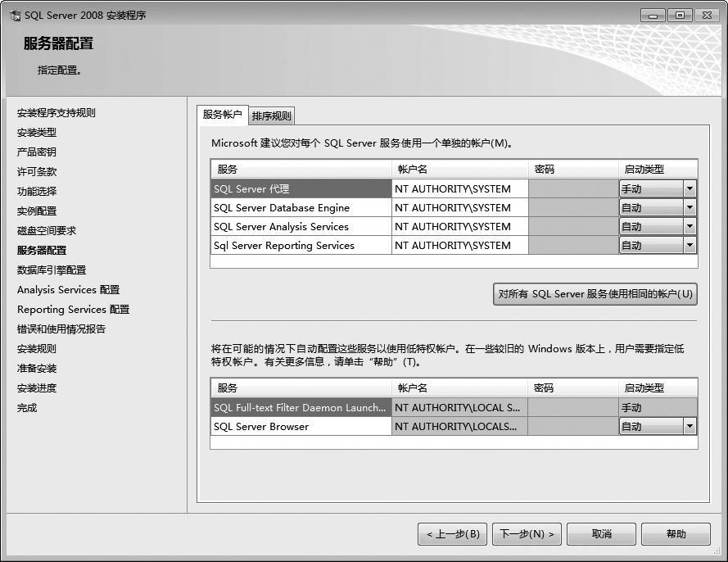Click lower table 启动类型 column header
The width and height of the screenshot is (728, 562).
[x=658, y=388]
